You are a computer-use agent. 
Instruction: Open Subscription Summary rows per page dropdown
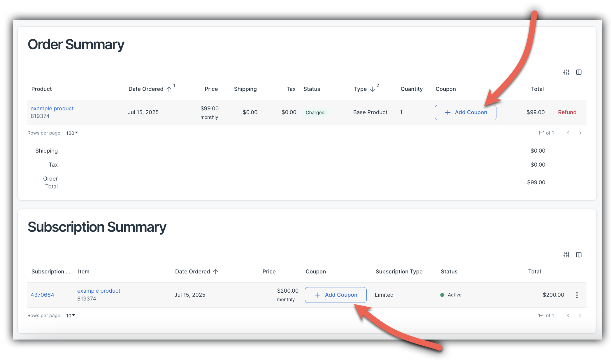point(71,316)
